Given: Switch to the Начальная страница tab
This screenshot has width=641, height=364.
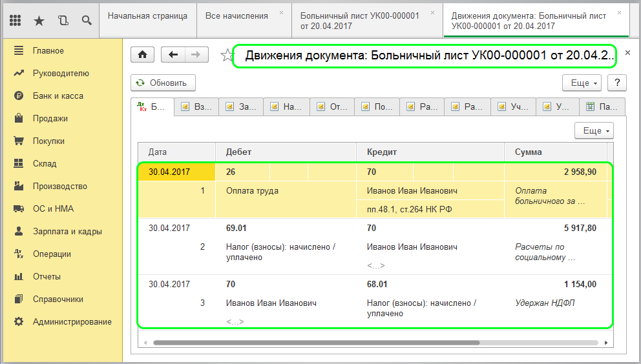Looking at the screenshot, I should pyautogui.click(x=147, y=15).
